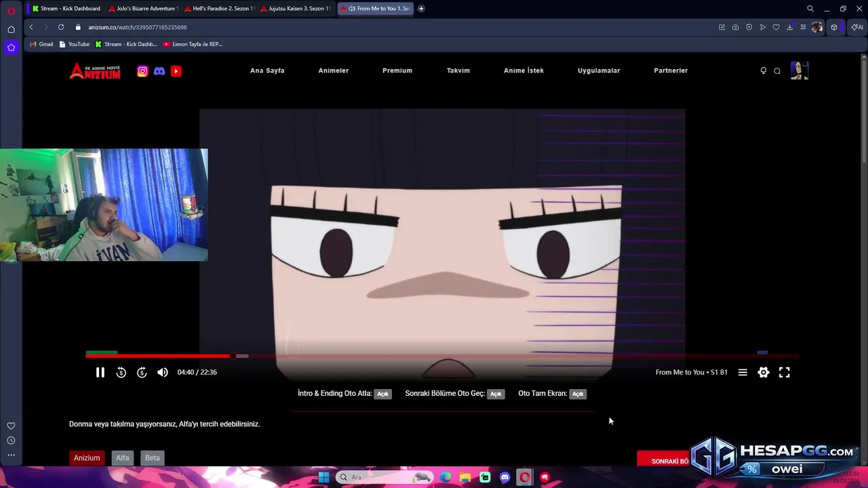The width and height of the screenshot is (868, 488).
Task: Open Limon Tayfa bookmark
Action: pyautogui.click(x=193, y=44)
